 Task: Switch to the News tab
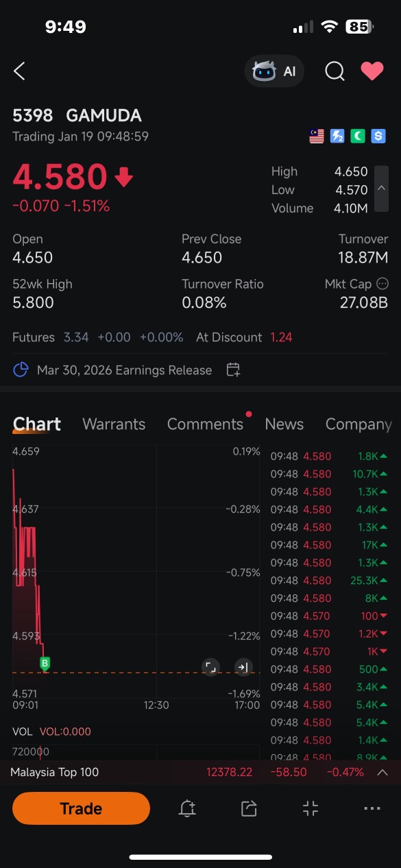tap(284, 424)
